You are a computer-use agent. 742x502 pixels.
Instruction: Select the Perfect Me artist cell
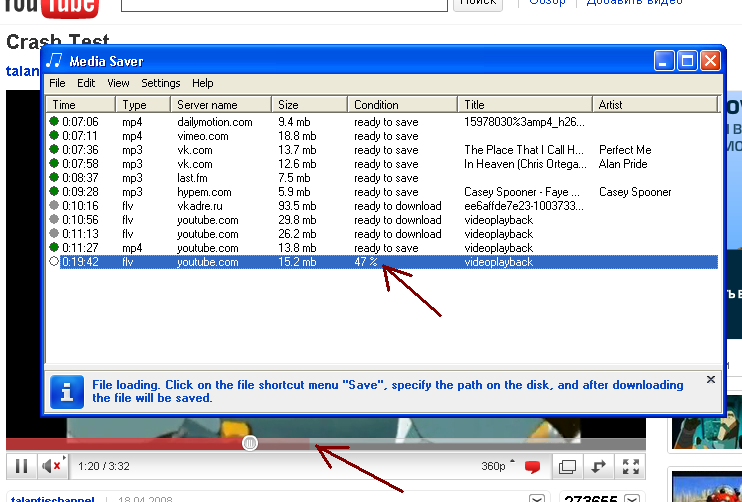click(x=625, y=150)
